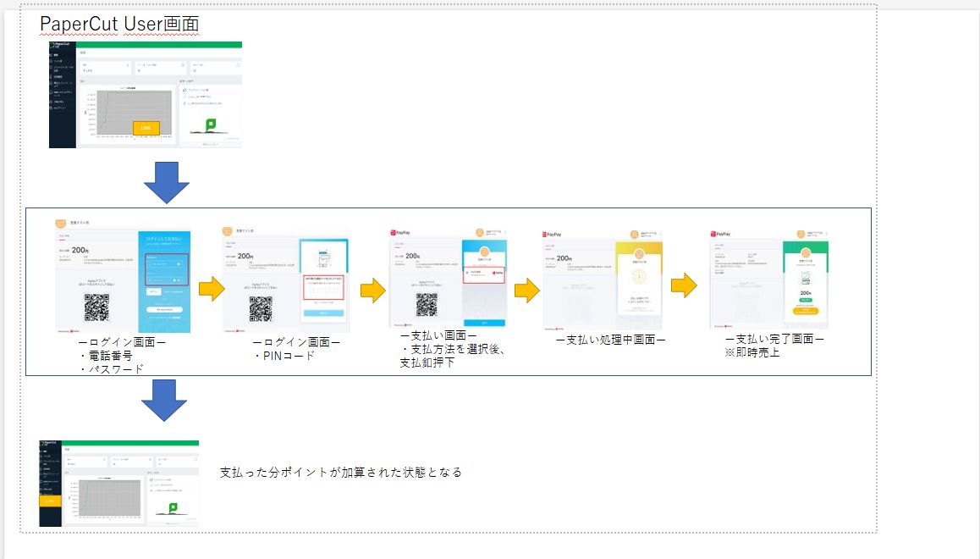Click the bottom PaperCut dashboard thumbnail
Viewport: 980px width, 559px height.
coord(118,483)
